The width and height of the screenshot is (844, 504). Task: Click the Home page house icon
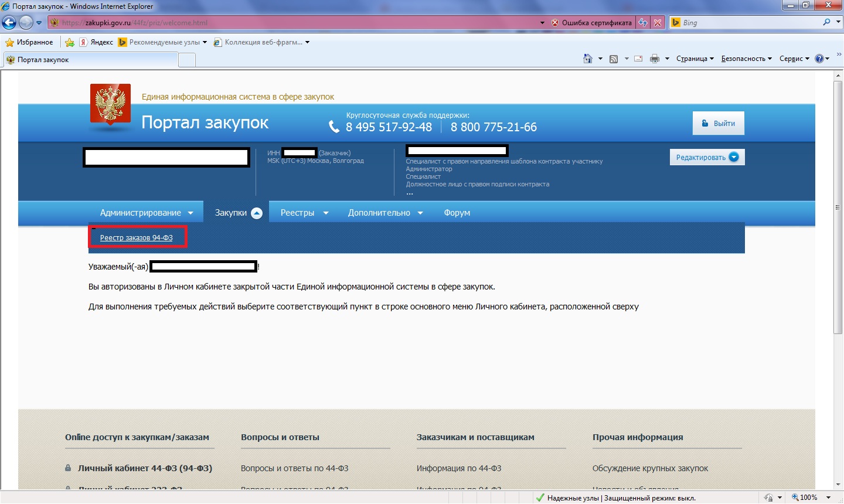(x=588, y=59)
